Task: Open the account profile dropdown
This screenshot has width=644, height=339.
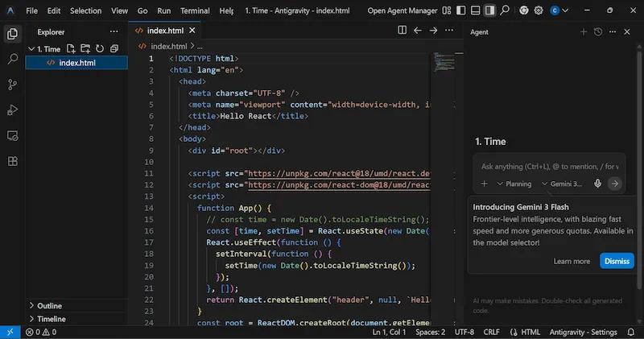Action: pyautogui.click(x=559, y=10)
